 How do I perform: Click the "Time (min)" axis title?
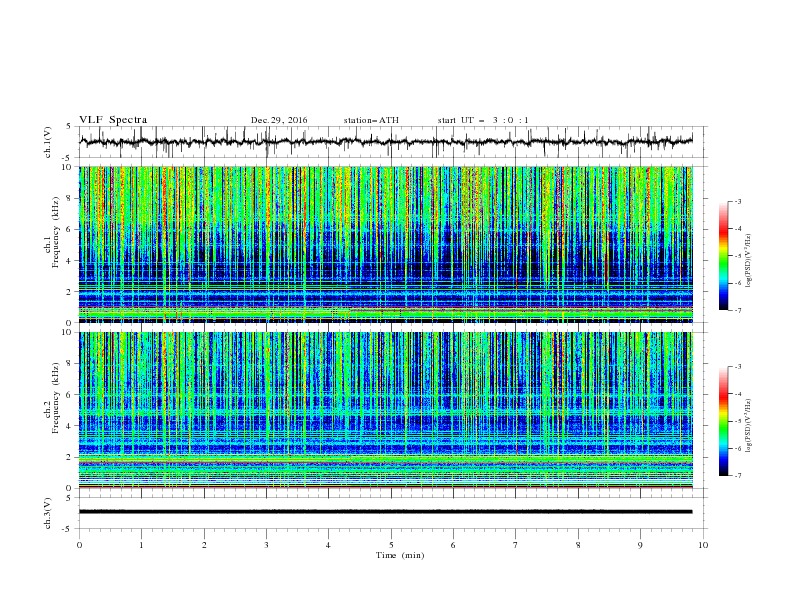tap(400, 555)
